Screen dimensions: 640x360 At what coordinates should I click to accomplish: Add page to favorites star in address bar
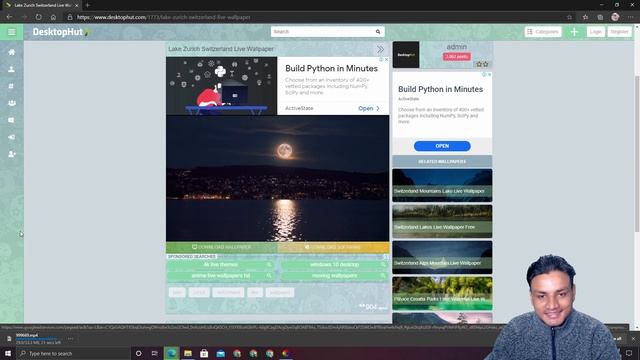[569, 17]
